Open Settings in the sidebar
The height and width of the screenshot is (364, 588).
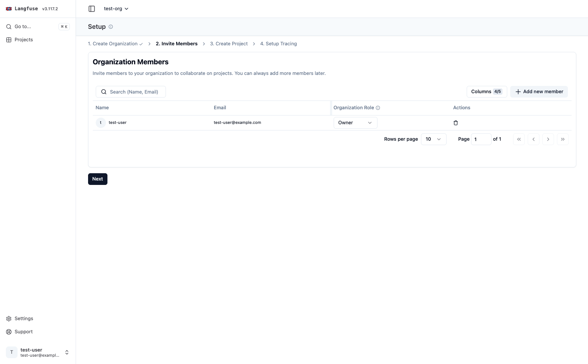[23, 319]
